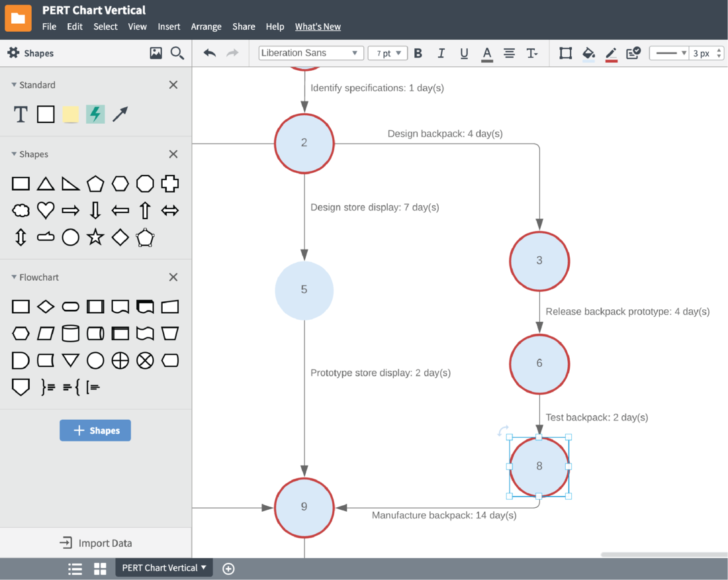Click the shape search magnifier icon
Image resolution: width=728 pixels, height=580 pixels.
click(177, 53)
